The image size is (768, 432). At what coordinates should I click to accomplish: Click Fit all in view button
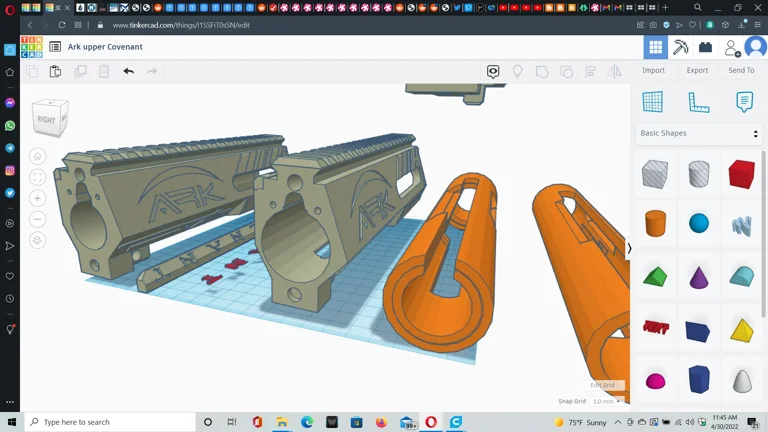(x=37, y=177)
